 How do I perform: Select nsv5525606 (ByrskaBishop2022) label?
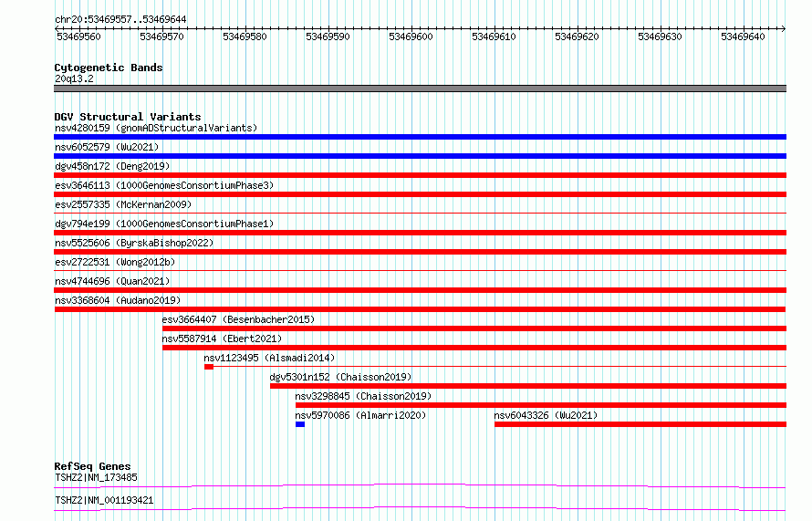tap(134, 243)
